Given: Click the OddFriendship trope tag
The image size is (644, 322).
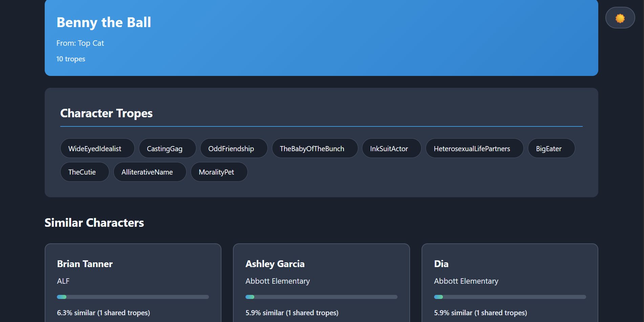Looking at the screenshot, I should point(234,148).
